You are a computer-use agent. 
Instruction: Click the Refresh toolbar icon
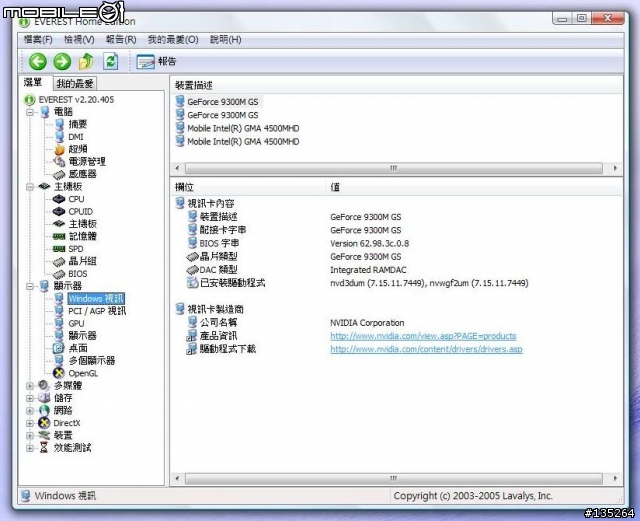pos(111,62)
